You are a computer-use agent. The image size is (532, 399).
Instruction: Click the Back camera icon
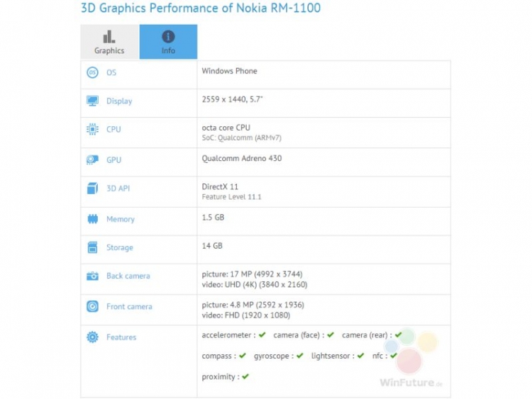pyautogui.click(x=92, y=276)
